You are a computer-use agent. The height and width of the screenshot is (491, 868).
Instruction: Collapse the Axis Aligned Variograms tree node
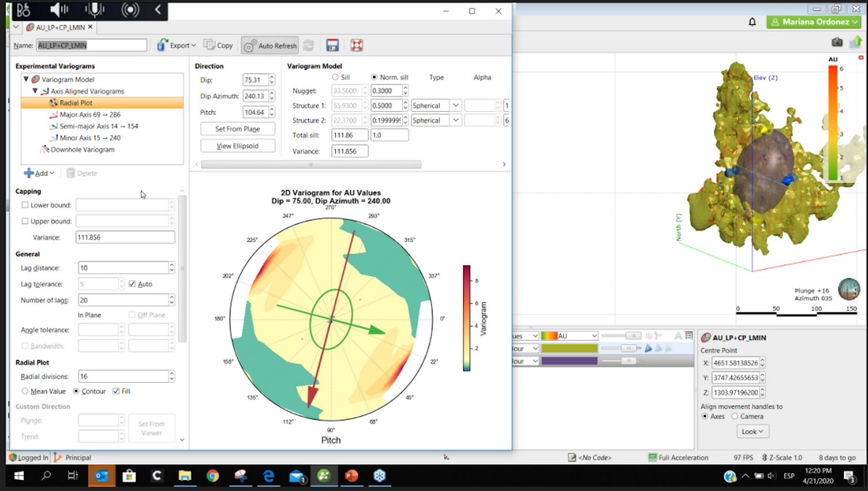tap(34, 92)
